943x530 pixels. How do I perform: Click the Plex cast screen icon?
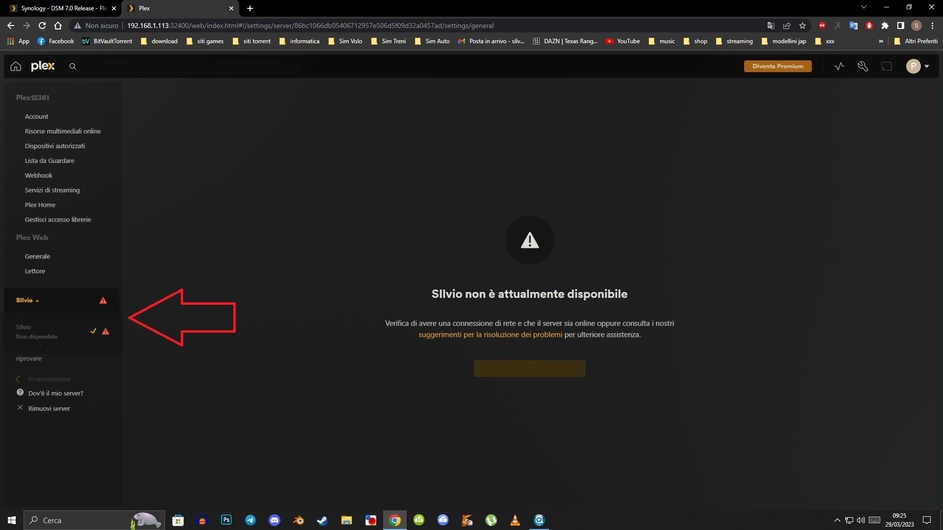point(886,66)
